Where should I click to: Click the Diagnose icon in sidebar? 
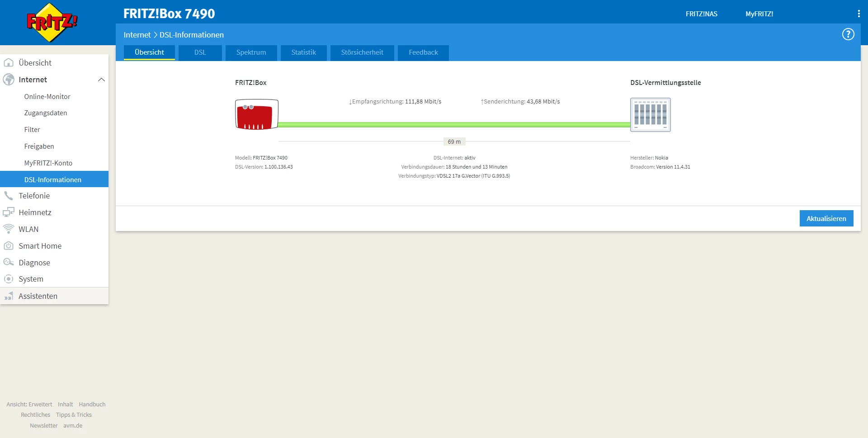point(9,263)
